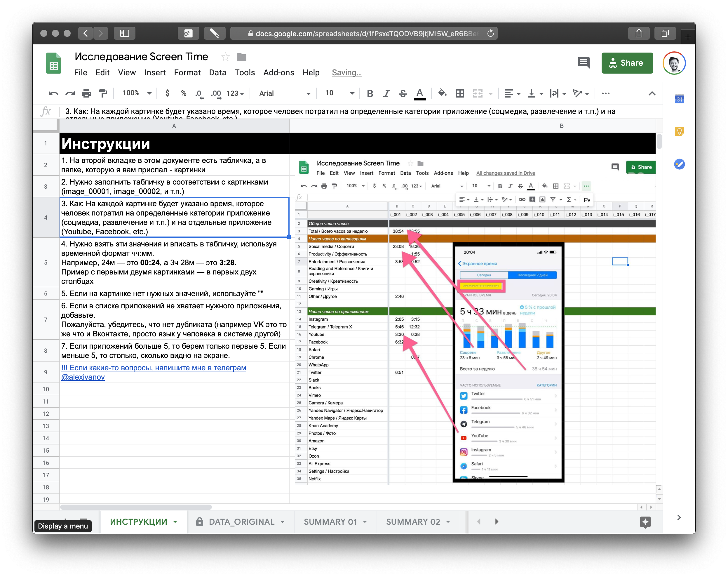This screenshot has height=577, width=728.
Task: Open the Data menu
Action: (217, 73)
